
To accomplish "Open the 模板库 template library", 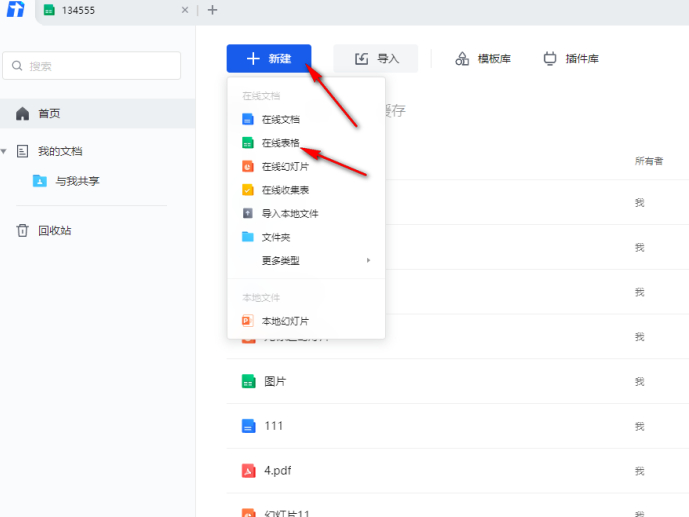I will [483, 58].
